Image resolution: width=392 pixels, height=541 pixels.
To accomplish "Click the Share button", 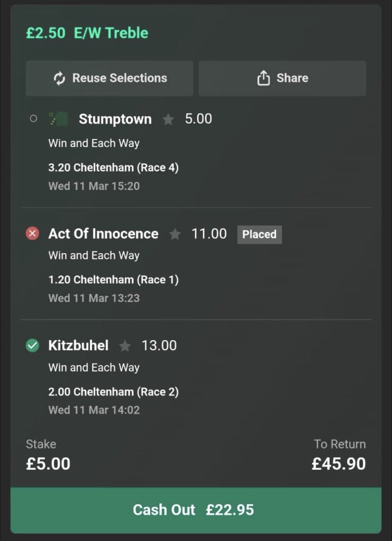I will (x=283, y=78).
